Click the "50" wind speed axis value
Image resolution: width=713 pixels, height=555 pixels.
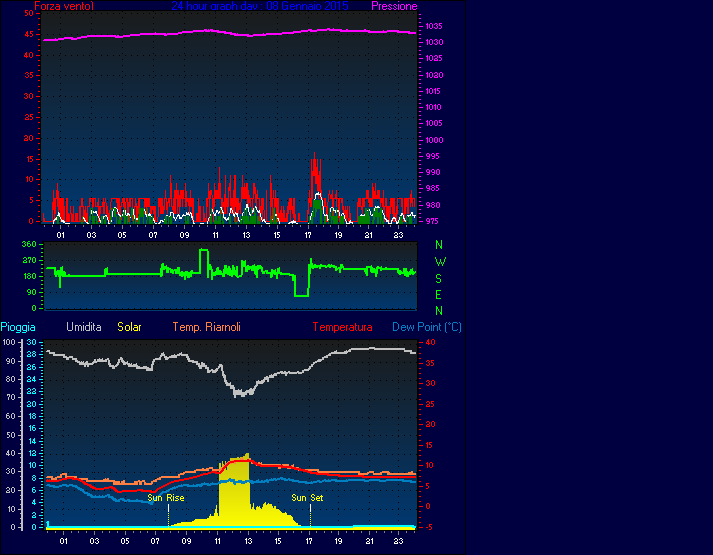(29, 13)
